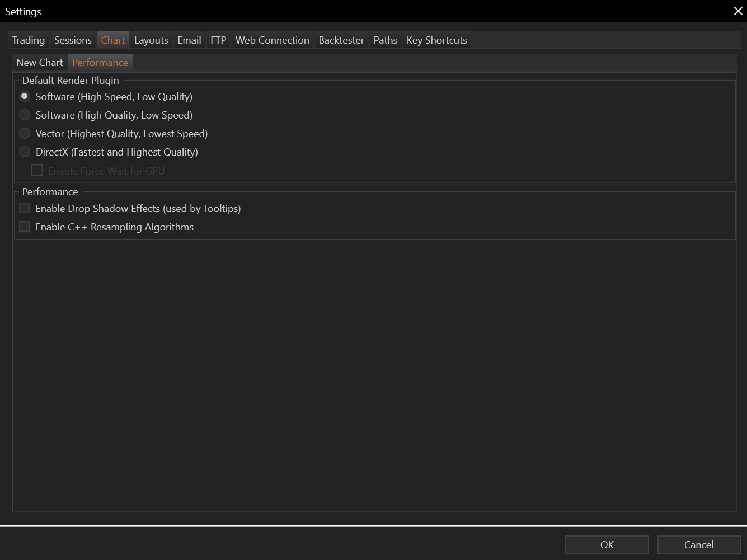Choose Software High Quality, Low Speed renderer
Image resolution: width=747 pixels, height=560 pixels.
pos(25,115)
